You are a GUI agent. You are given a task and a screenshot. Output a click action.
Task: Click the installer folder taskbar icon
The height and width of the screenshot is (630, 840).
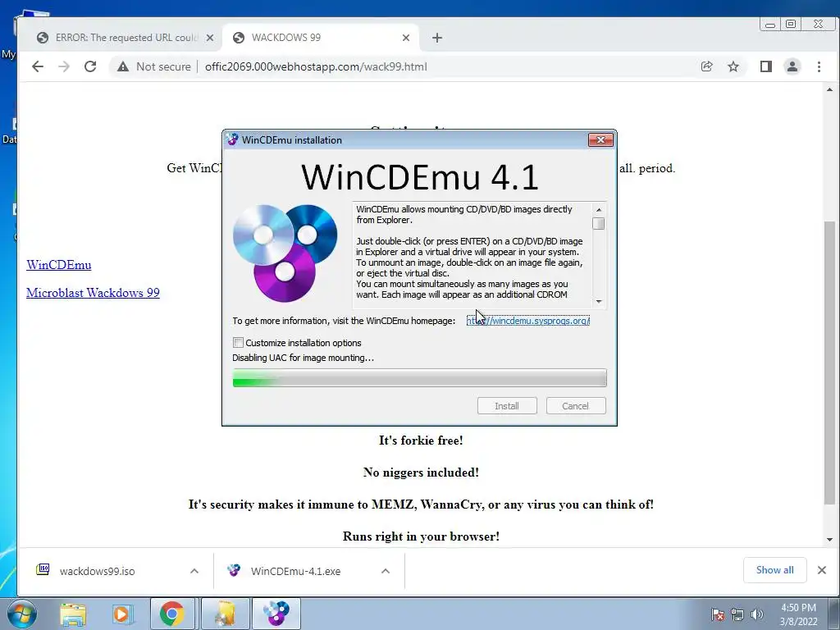pyautogui.click(x=225, y=614)
